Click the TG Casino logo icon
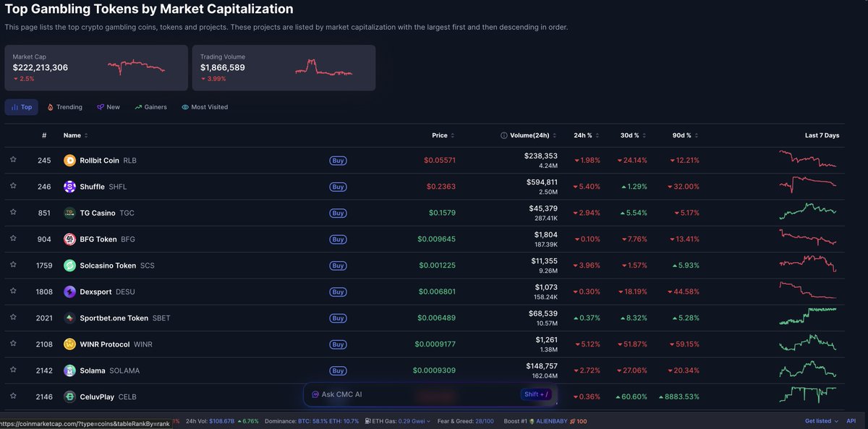868x429 pixels. 69,213
